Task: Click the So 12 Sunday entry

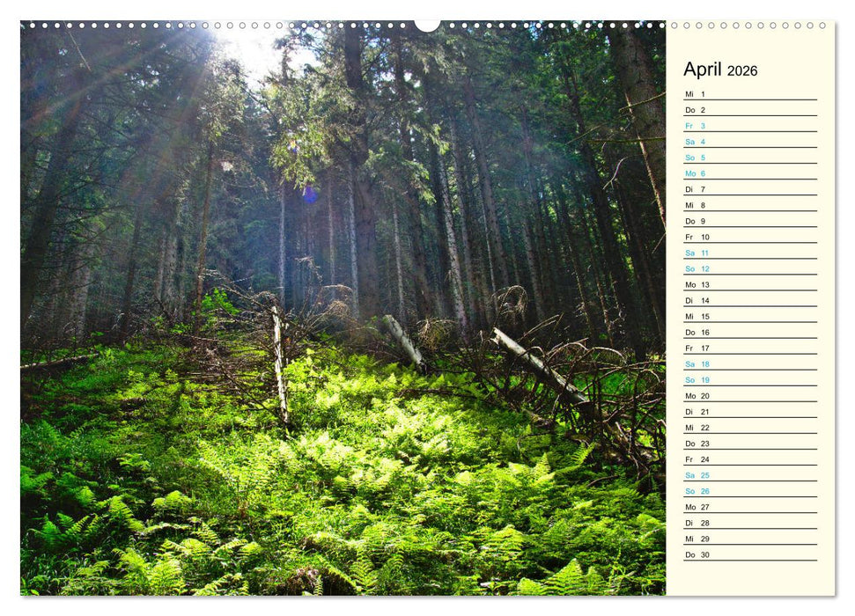Action: click(696, 268)
